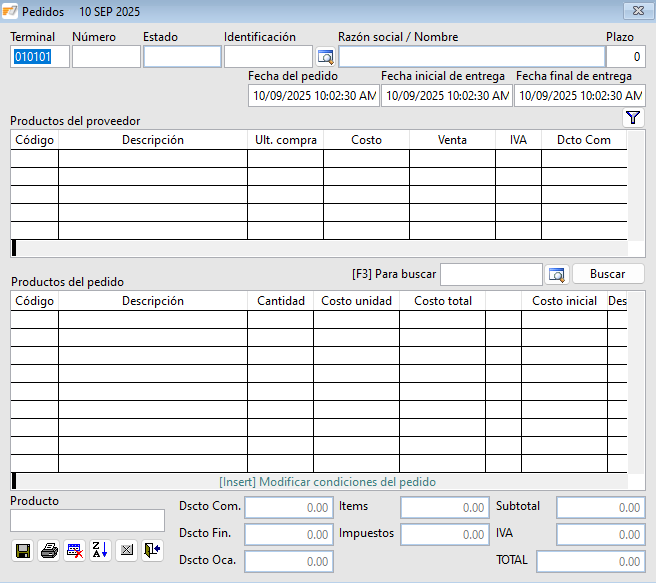Image resolution: width=656 pixels, height=583 pixels.
Task: Open the supplier products filter funnel
Action: click(x=633, y=118)
